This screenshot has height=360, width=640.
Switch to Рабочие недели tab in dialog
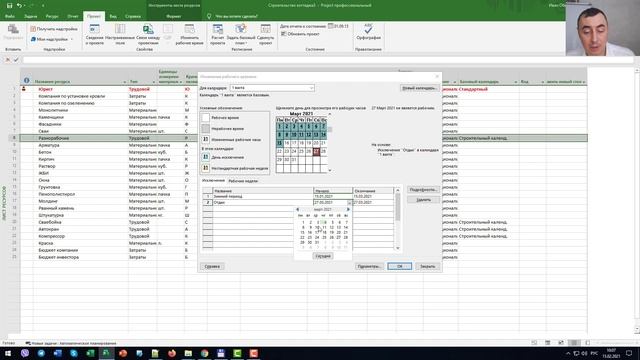point(243,181)
